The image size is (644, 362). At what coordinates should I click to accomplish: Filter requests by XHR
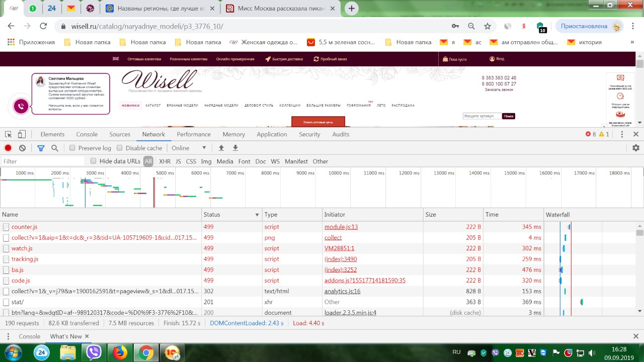point(165,161)
